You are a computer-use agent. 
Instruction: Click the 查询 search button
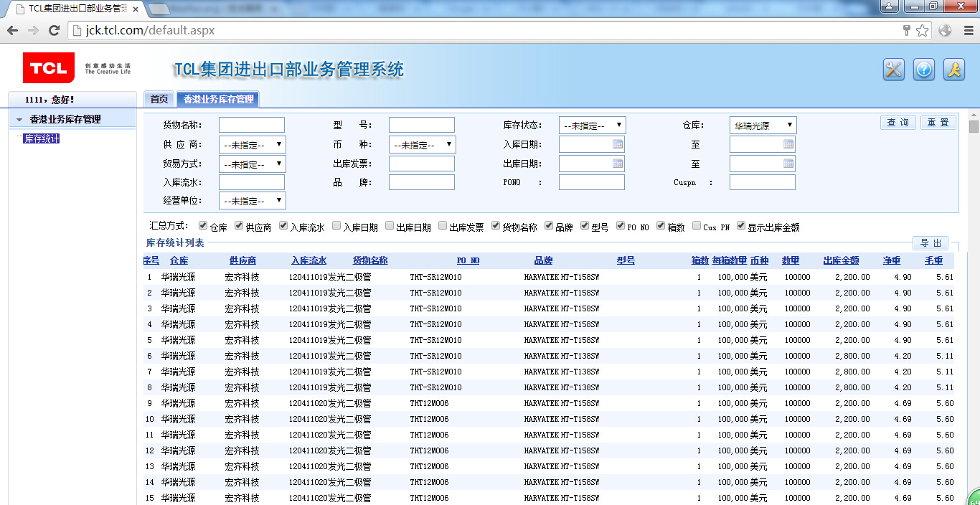(x=898, y=123)
